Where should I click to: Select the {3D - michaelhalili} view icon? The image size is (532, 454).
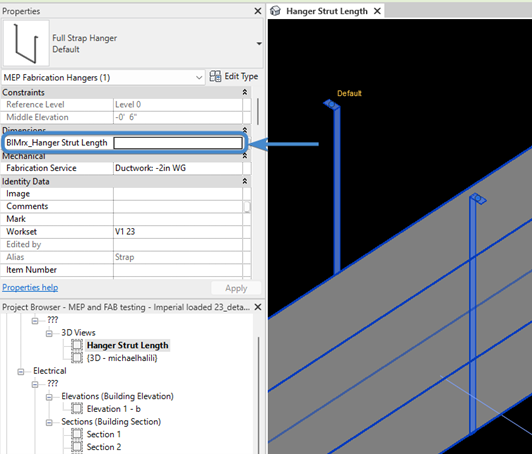pyautogui.click(x=77, y=358)
